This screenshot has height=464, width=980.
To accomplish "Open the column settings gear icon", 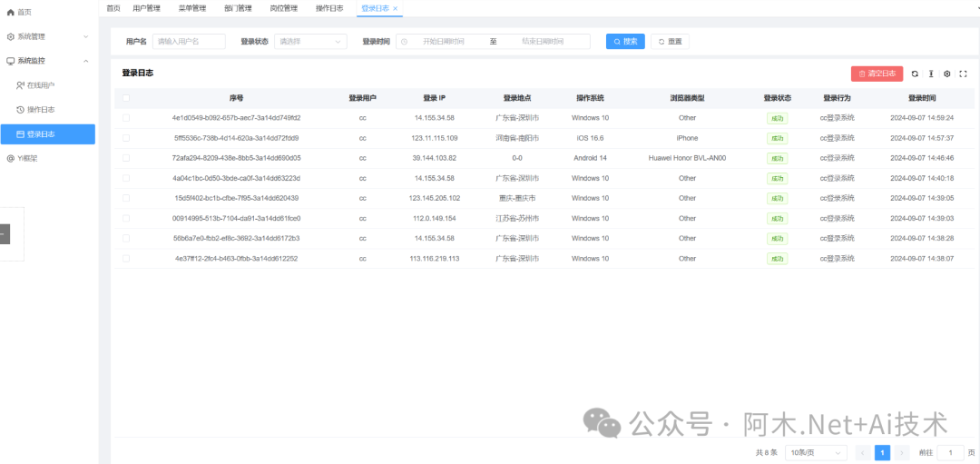I will tap(946, 74).
